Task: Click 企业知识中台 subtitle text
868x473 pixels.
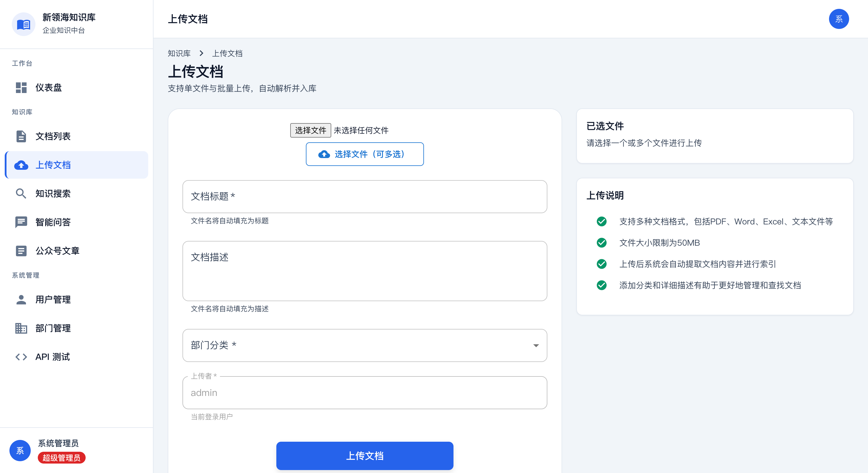Action: coord(63,30)
